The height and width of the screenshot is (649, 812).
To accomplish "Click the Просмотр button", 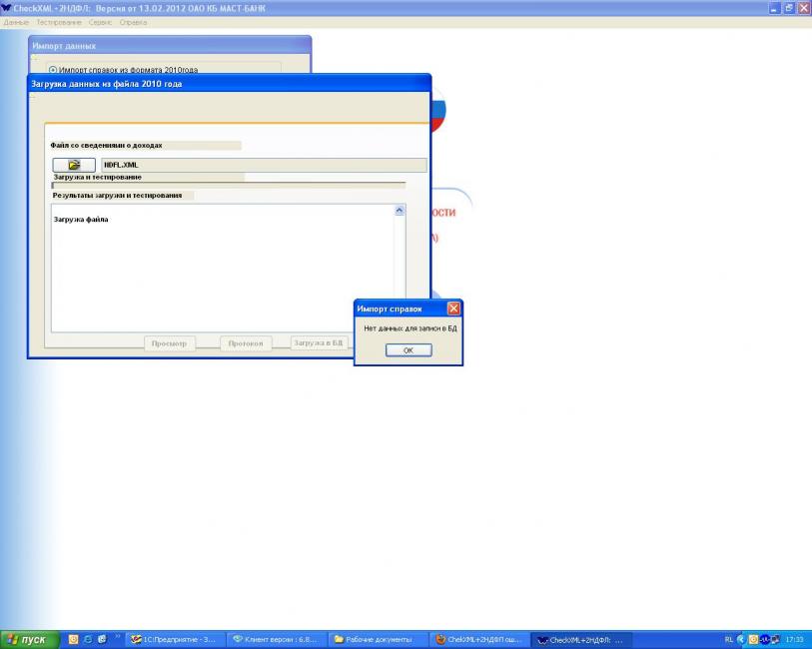I will click(x=169, y=343).
